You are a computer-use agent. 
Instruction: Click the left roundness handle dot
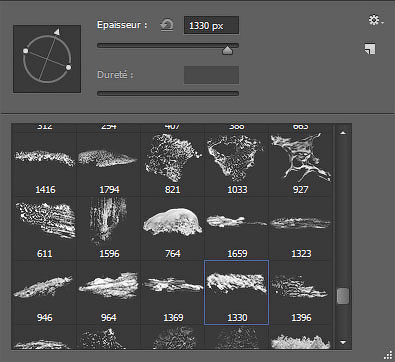(26, 51)
